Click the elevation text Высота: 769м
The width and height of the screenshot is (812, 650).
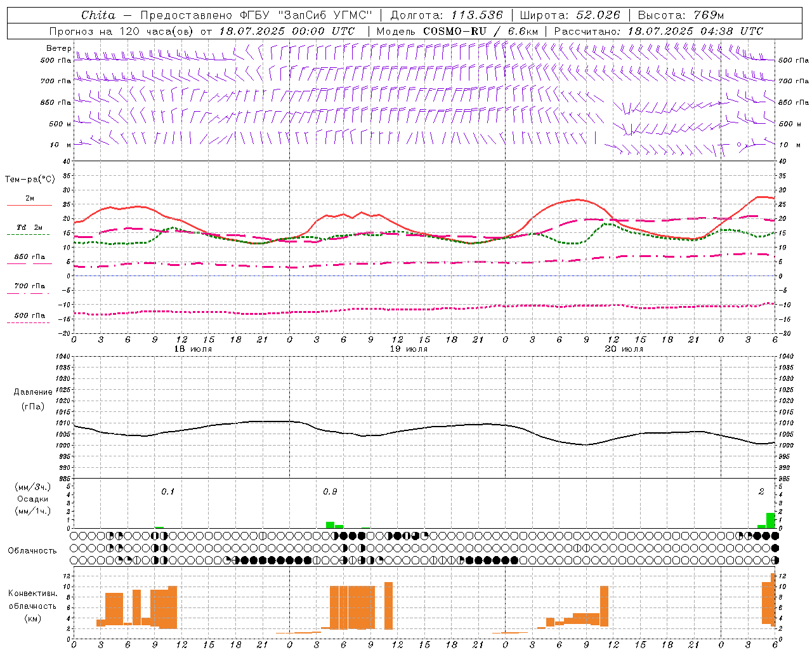click(x=681, y=15)
